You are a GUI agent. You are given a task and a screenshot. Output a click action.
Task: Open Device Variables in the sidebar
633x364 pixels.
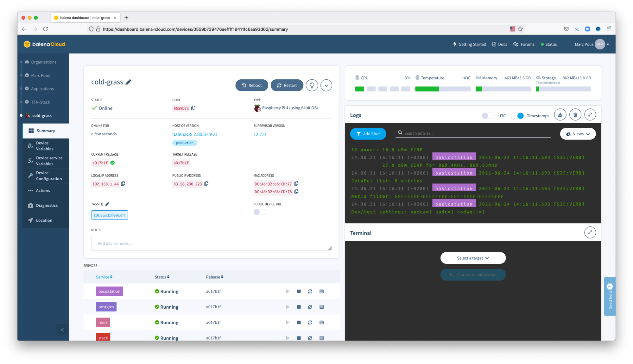tap(45, 146)
